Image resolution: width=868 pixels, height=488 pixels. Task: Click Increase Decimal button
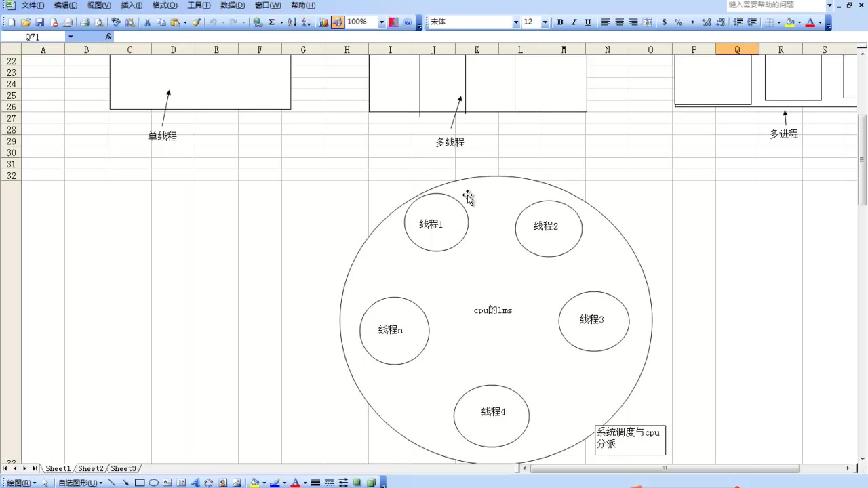pos(707,22)
